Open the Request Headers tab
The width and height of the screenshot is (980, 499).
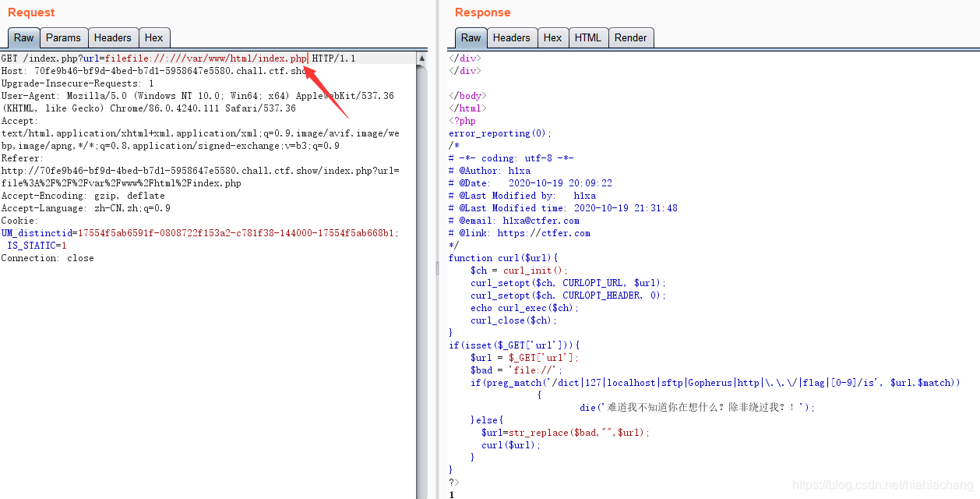pyautogui.click(x=113, y=37)
